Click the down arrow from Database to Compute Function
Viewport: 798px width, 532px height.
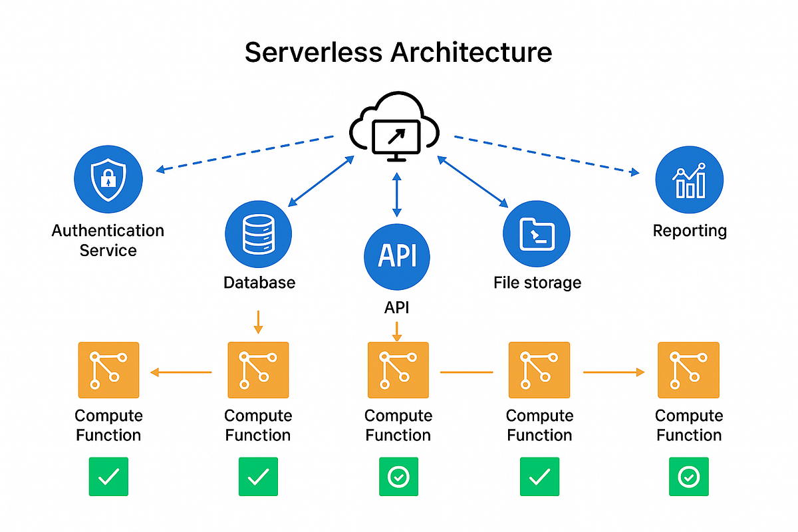(x=258, y=321)
